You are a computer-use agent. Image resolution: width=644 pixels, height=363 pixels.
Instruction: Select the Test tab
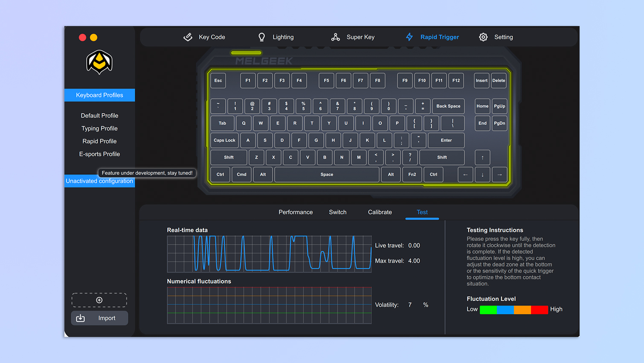pyautogui.click(x=422, y=212)
